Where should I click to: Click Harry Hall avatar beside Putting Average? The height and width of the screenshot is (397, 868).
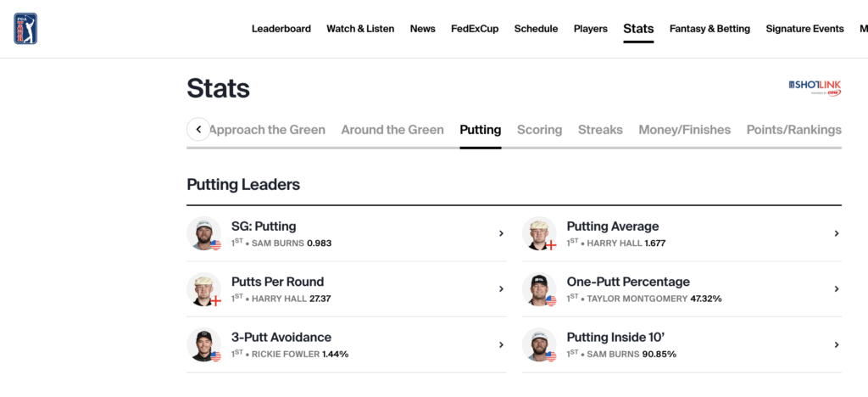539,233
